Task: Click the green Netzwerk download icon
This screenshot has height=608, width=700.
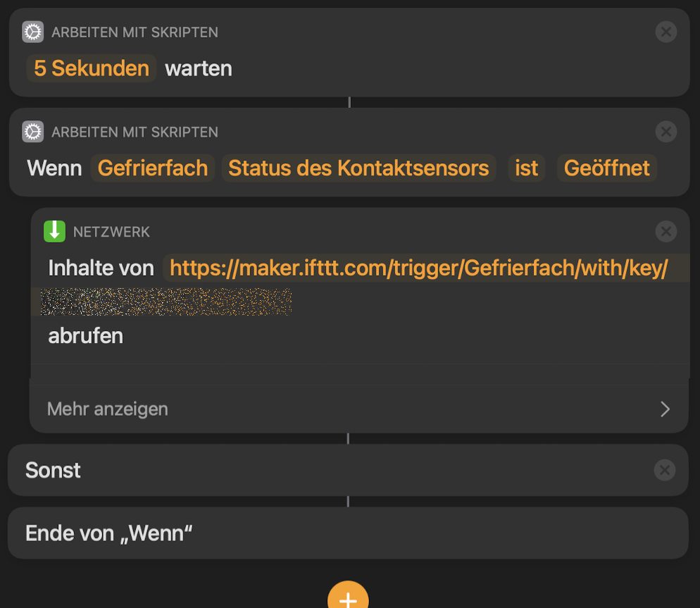Action: 54,231
